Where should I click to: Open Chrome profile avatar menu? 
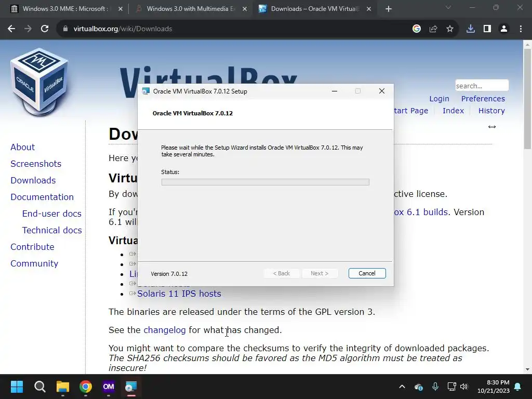coord(504,29)
